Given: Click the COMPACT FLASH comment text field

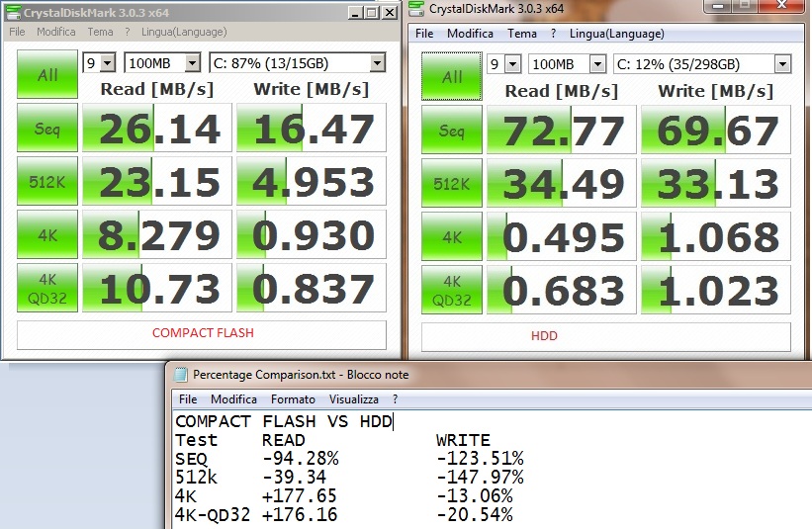Looking at the screenshot, I should (x=203, y=333).
